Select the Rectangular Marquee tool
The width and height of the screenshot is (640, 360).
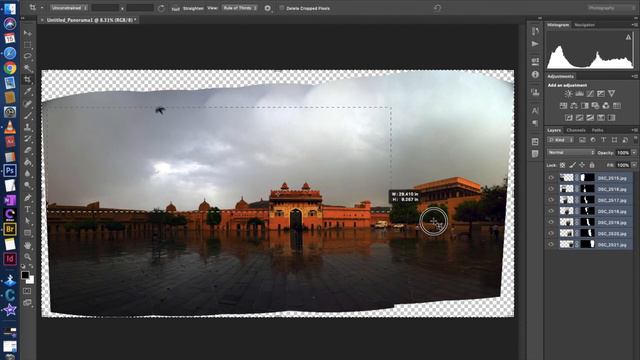click(27, 44)
